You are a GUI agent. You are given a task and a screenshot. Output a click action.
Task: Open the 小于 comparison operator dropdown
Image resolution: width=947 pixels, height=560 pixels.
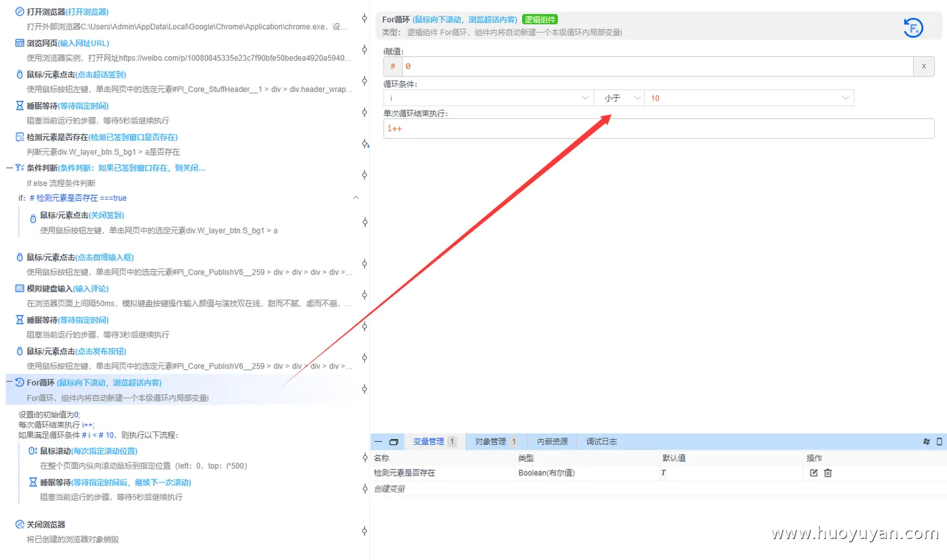(619, 98)
